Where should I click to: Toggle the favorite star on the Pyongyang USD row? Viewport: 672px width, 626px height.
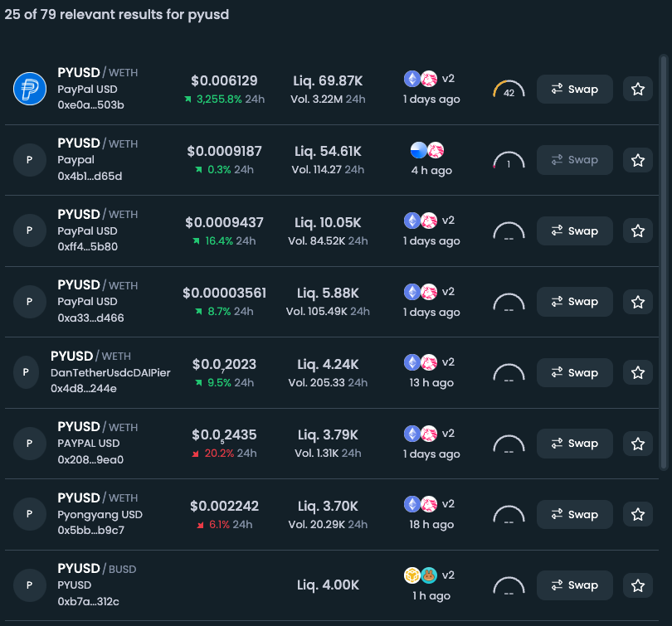coord(637,514)
